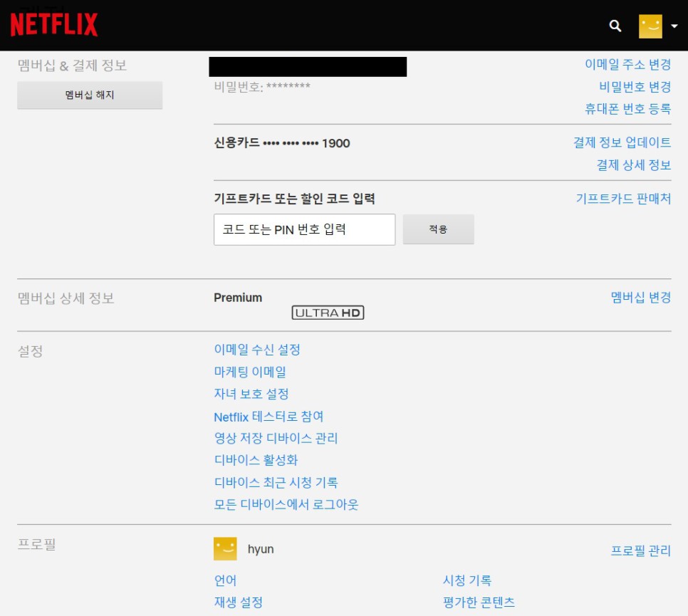Click the hyun profile name
This screenshot has height=616, width=688.
(261, 549)
